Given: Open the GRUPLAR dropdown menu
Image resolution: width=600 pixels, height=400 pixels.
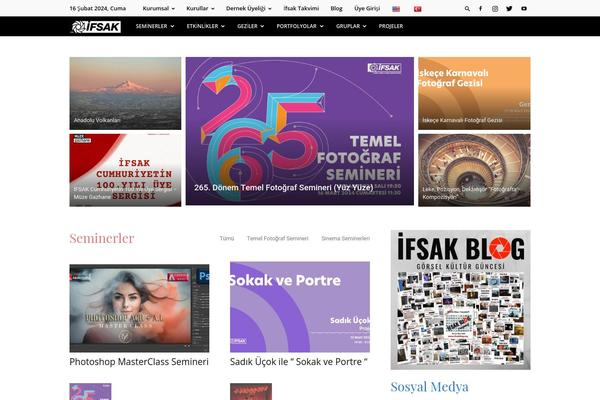Looking at the screenshot, I should pyautogui.click(x=351, y=26).
